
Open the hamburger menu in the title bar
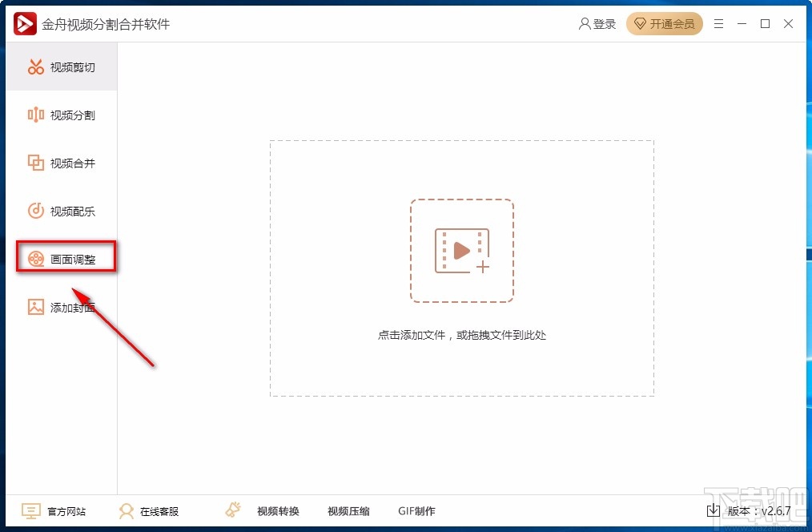click(718, 23)
